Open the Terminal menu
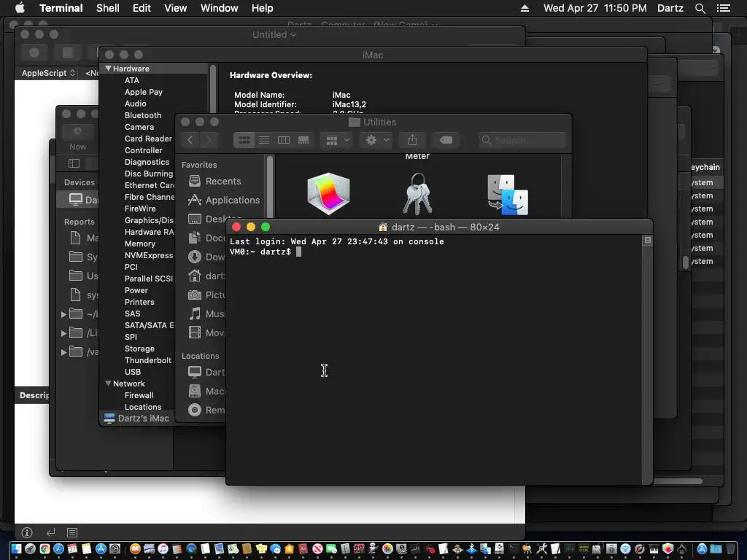 click(61, 8)
